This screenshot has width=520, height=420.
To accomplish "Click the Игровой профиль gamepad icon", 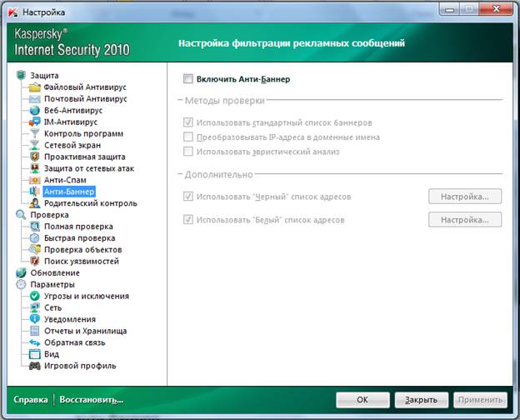I will 34,366.
